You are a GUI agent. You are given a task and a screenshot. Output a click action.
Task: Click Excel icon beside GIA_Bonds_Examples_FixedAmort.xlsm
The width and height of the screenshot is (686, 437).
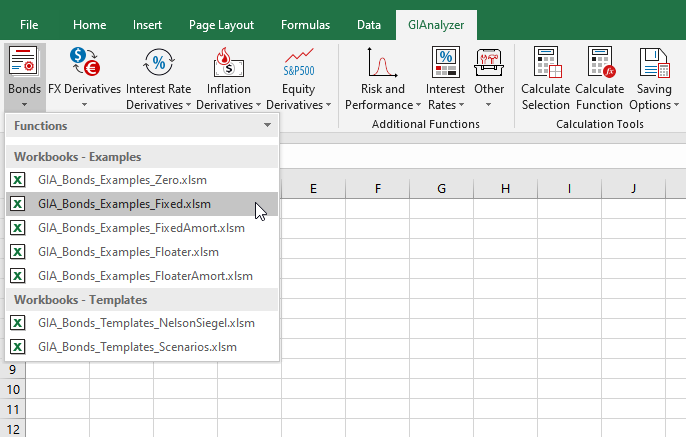click(x=18, y=228)
